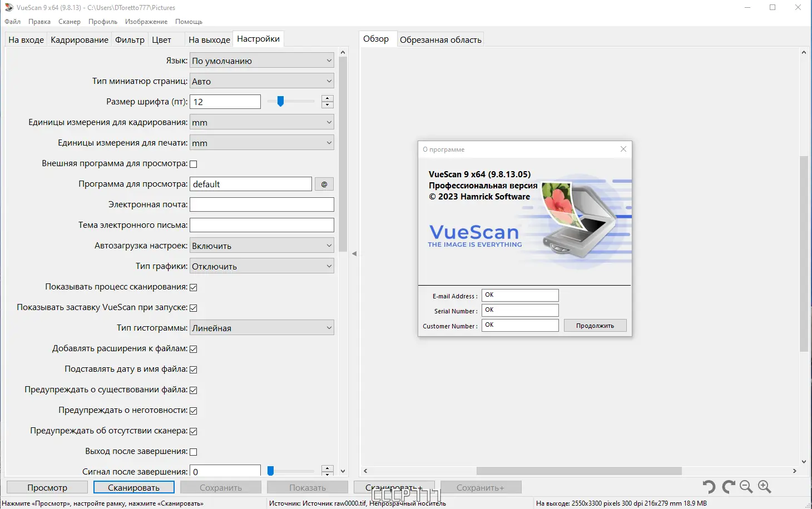Image resolution: width=812 pixels, height=509 pixels.
Task: Enable the external viewer program checkbox
Action: click(193, 163)
